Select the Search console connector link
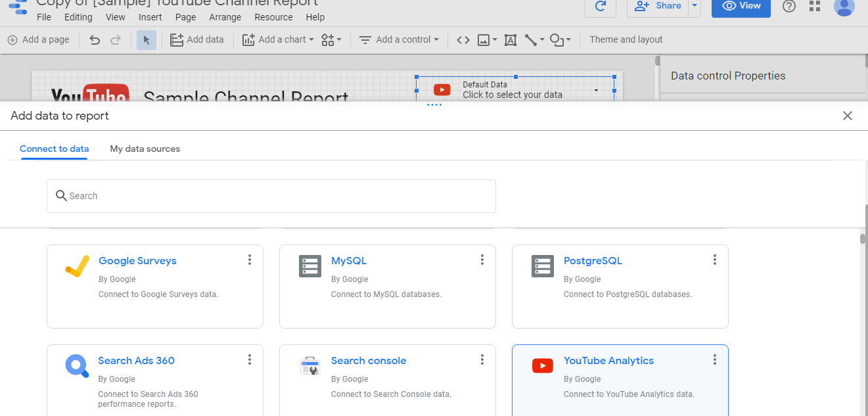Viewport: 868px width, 416px height. click(x=369, y=361)
